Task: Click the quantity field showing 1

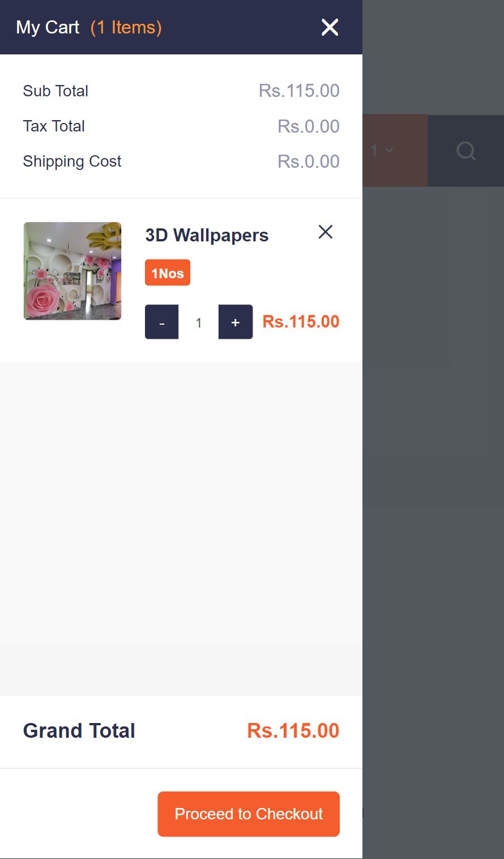Action: (199, 322)
